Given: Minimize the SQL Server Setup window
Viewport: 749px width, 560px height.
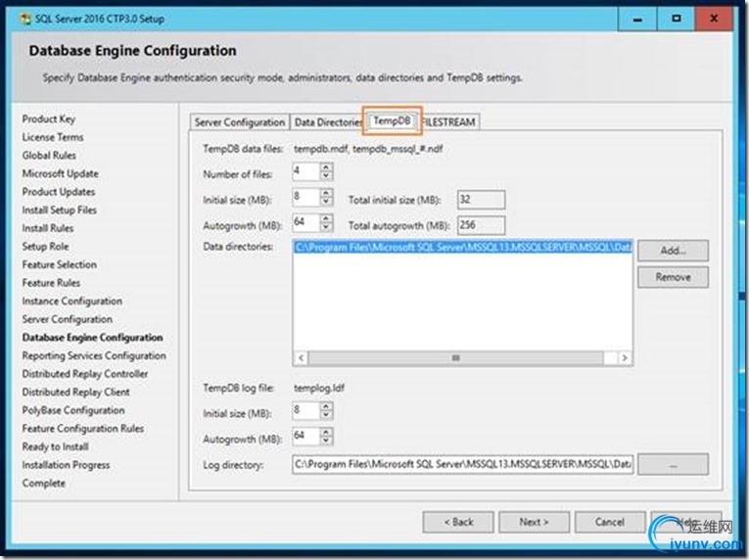Looking at the screenshot, I should pyautogui.click(x=637, y=20).
